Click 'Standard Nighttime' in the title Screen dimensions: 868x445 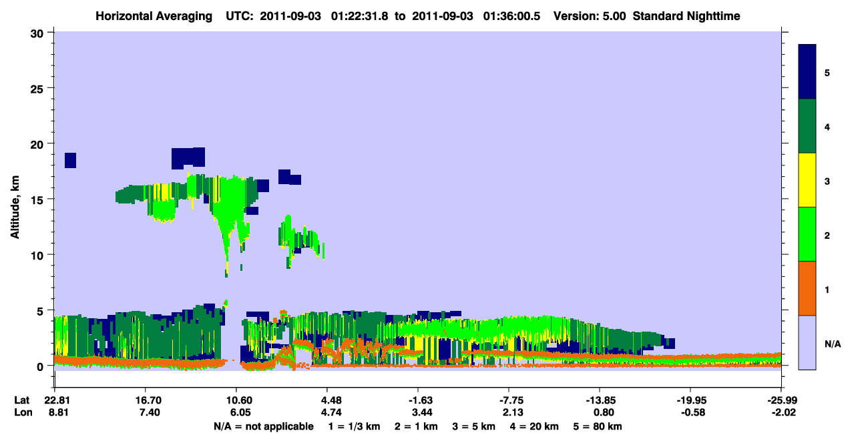(x=686, y=15)
